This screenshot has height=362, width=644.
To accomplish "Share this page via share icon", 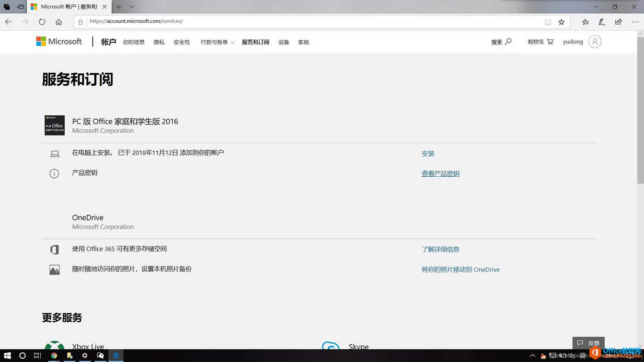I will tap(619, 22).
